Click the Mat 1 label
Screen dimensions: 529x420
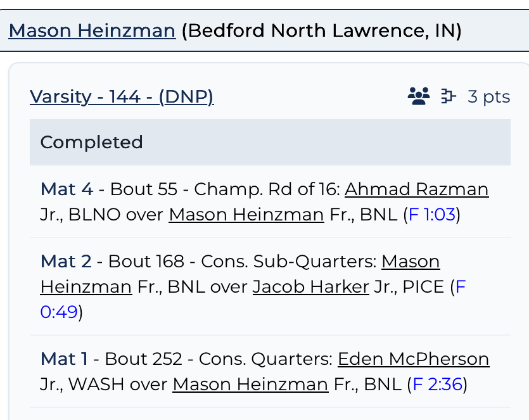click(64, 359)
